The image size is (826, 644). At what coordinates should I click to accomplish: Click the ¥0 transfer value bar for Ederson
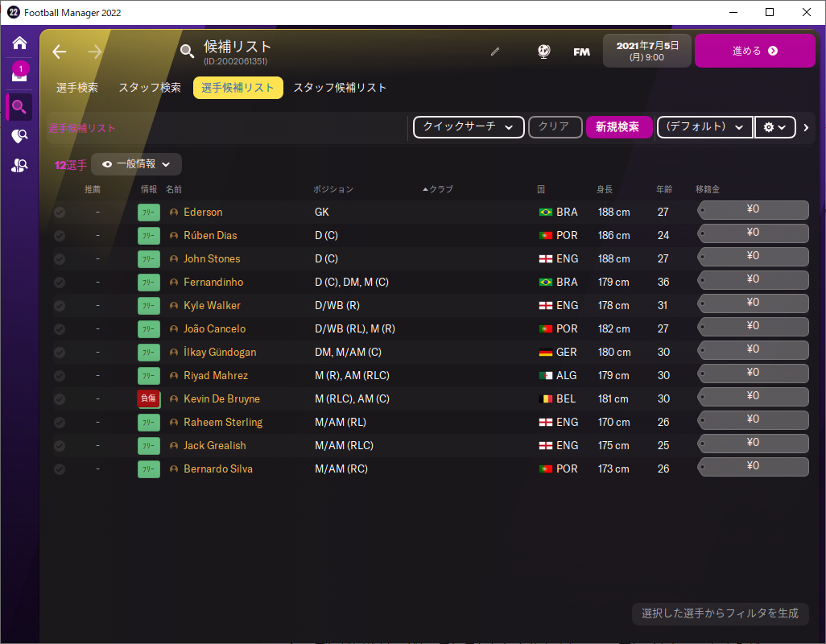pos(754,209)
